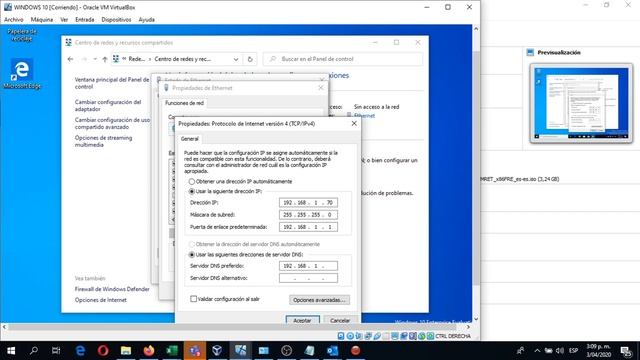Open Opciones de Internet link
The width and height of the screenshot is (640, 360).
101,300
